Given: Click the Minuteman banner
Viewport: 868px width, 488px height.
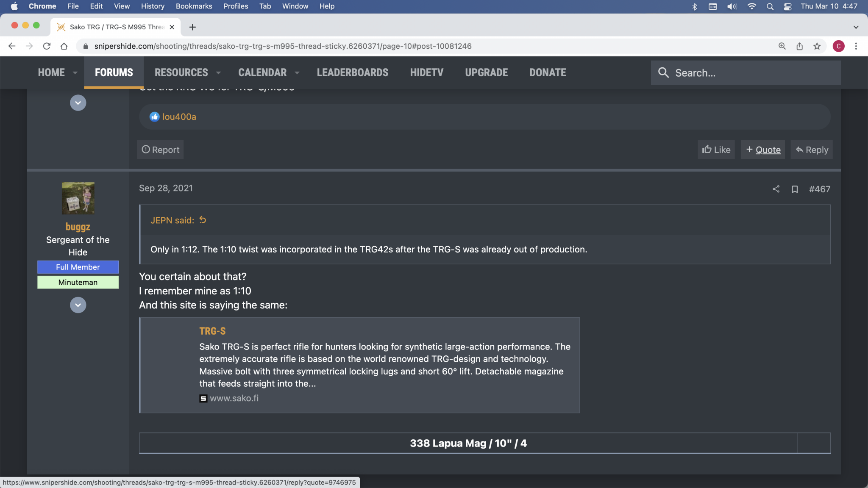Looking at the screenshot, I should [x=78, y=283].
